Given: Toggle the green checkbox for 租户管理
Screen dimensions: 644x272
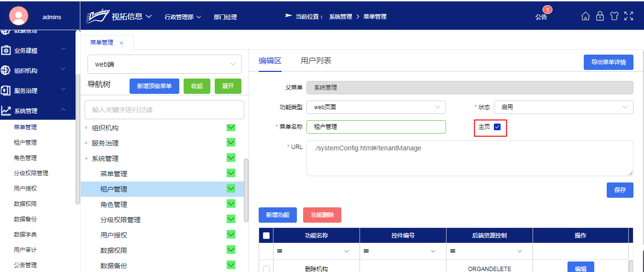Looking at the screenshot, I should (x=231, y=188).
